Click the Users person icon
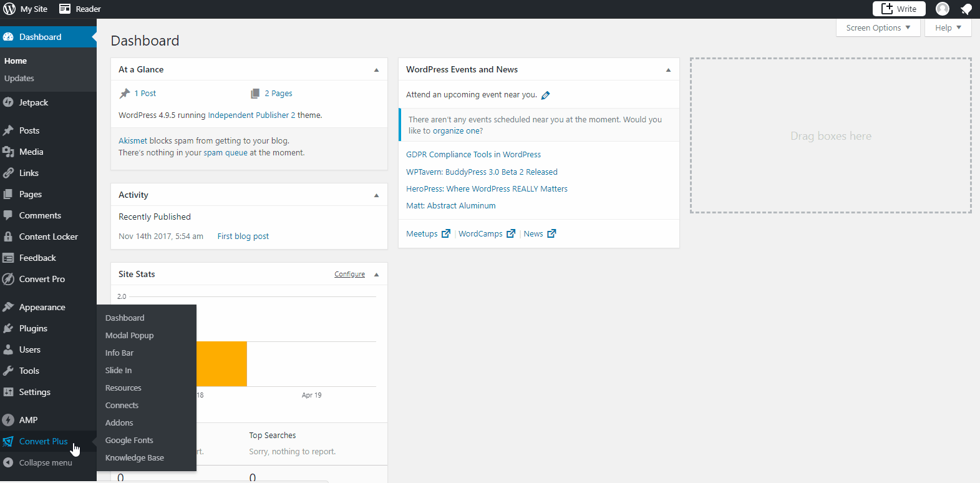 (8, 349)
